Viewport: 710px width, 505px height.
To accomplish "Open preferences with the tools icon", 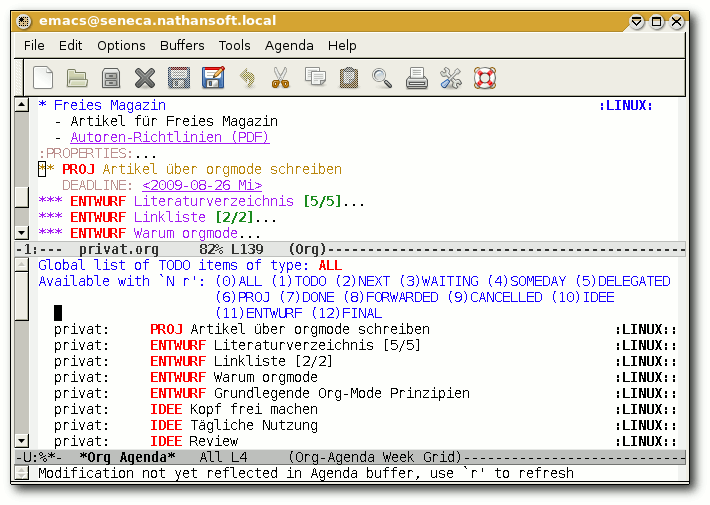I will pos(451,77).
